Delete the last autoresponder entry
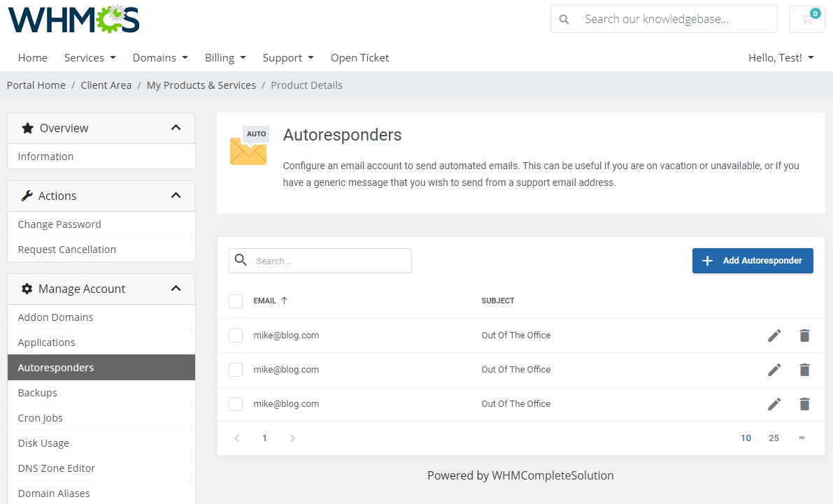This screenshot has height=504, width=833. pyautogui.click(x=804, y=403)
